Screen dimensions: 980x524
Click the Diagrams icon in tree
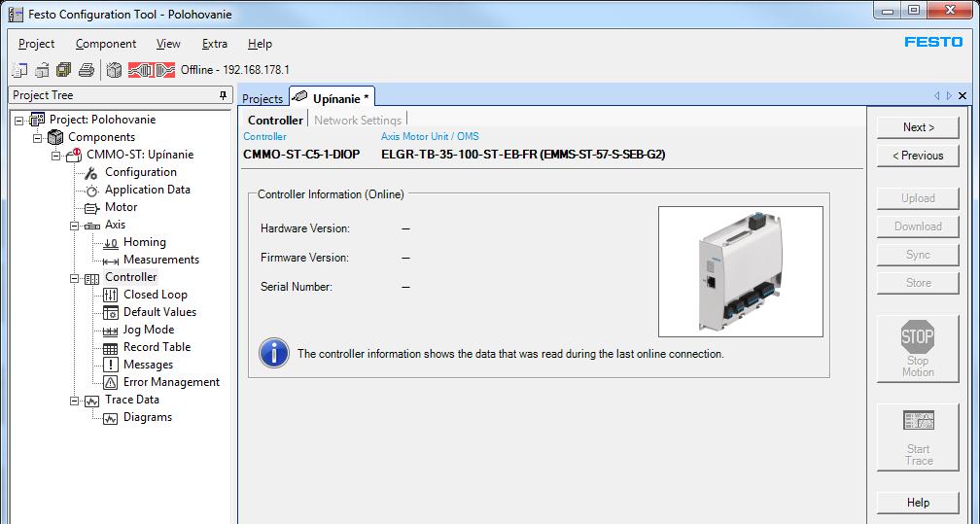(x=111, y=418)
